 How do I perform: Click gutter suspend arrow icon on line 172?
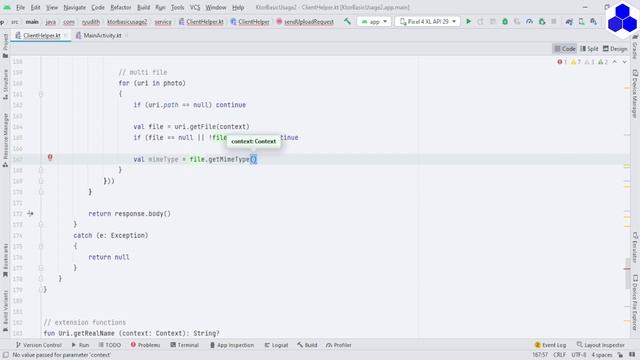[x=30, y=213]
